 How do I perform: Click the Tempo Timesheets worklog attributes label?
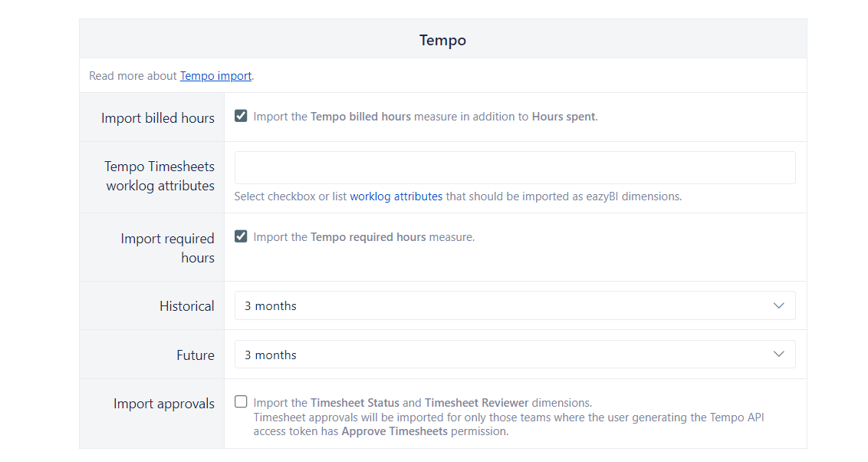[x=159, y=176]
